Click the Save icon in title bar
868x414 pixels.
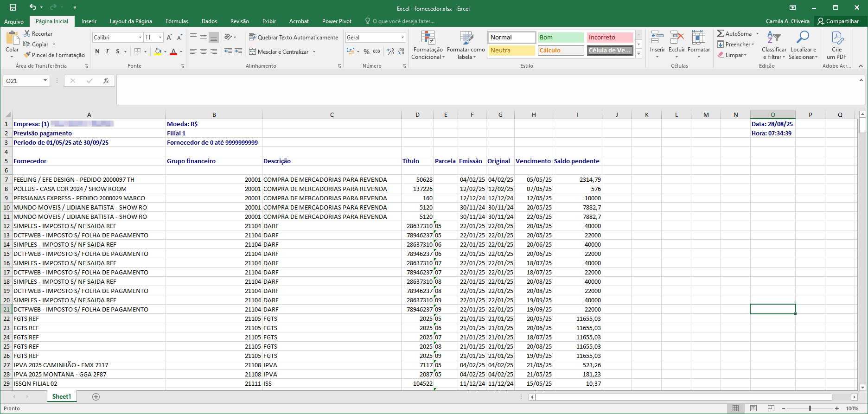(13, 7)
